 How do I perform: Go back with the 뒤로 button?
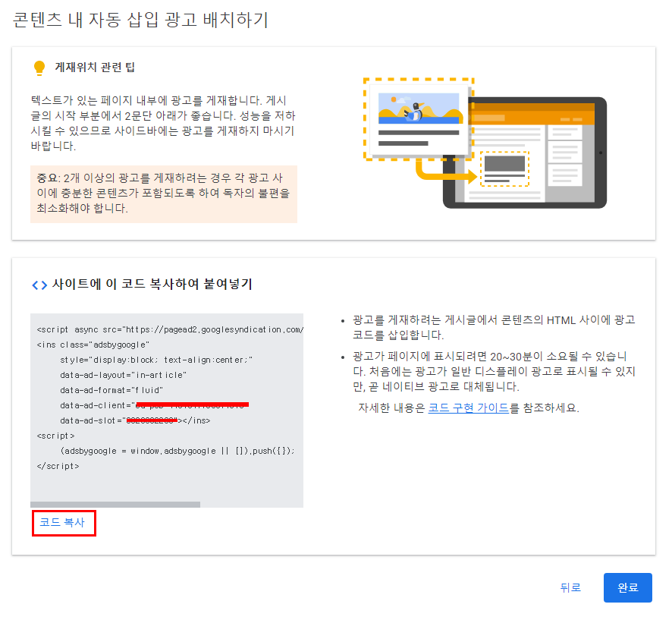pyautogui.click(x=570, y=587)
